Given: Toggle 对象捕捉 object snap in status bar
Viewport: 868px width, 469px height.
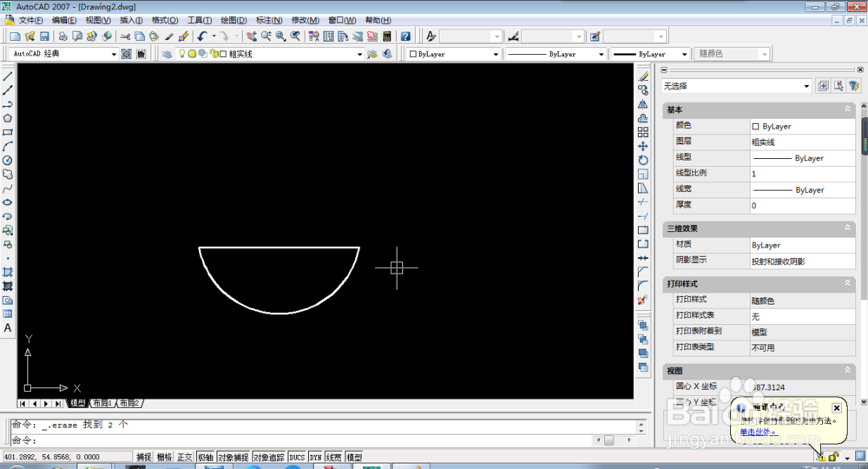Looking at the screenshot, I should [x=233, y=458].
